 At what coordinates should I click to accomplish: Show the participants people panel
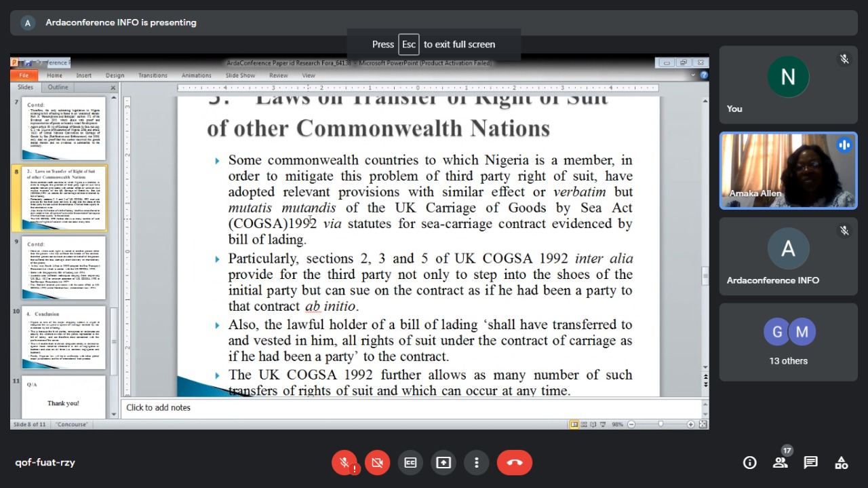[x=780, y=462]
